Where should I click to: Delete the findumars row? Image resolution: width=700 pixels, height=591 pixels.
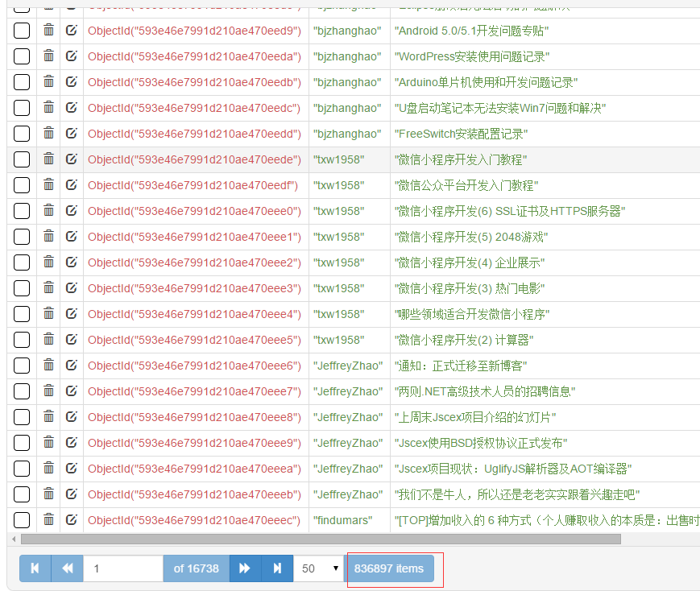pyautogui.click(x=48, y=520)
